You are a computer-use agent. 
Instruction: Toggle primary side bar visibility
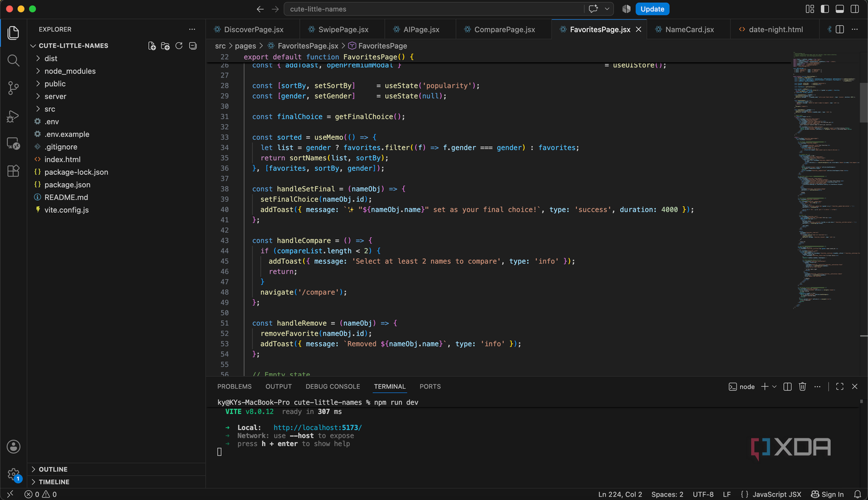[x=825, y=9]
